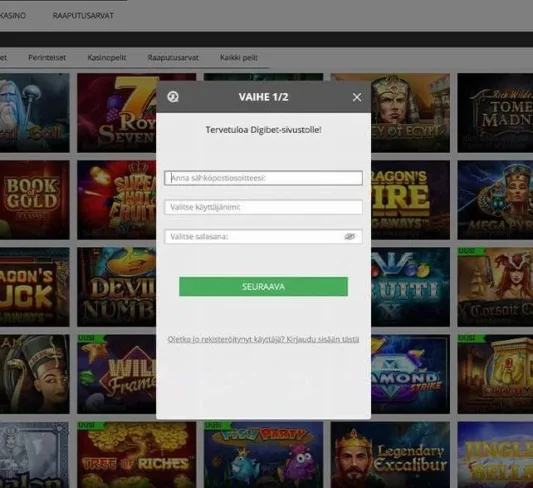Open the Dragon's Fire Megaways game thumbnail

pyautogui.click(x=410, y=200)
